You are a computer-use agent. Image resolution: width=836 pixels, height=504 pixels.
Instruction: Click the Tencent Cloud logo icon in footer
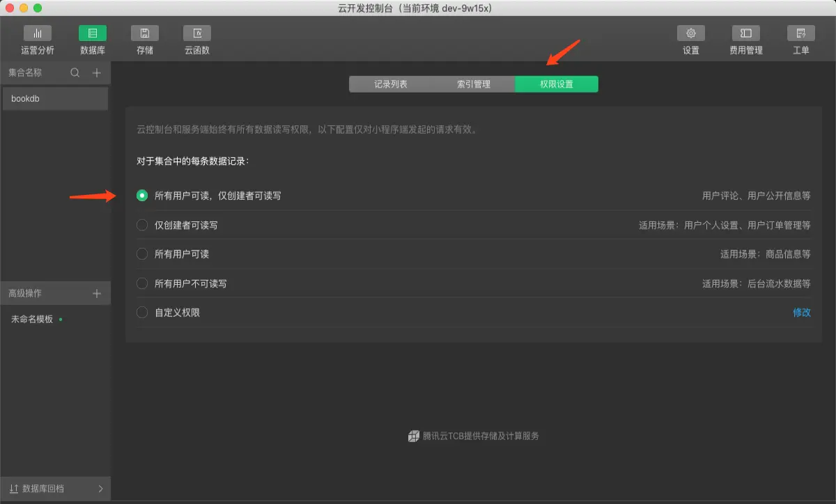click(x=414, y=436)
